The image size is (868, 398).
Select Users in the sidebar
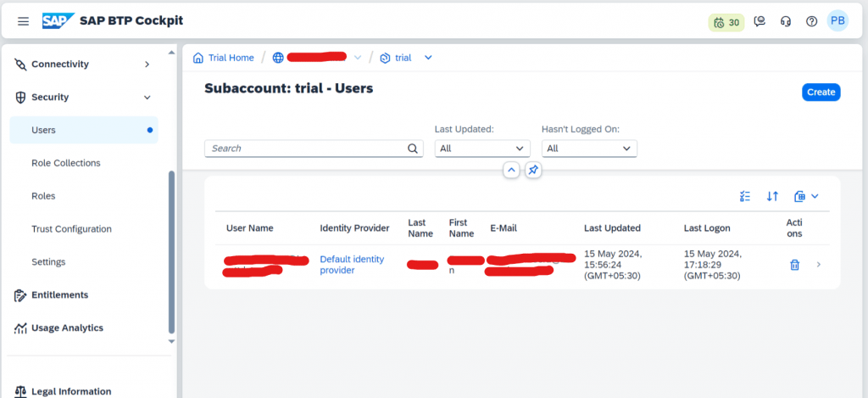[84, 131]
